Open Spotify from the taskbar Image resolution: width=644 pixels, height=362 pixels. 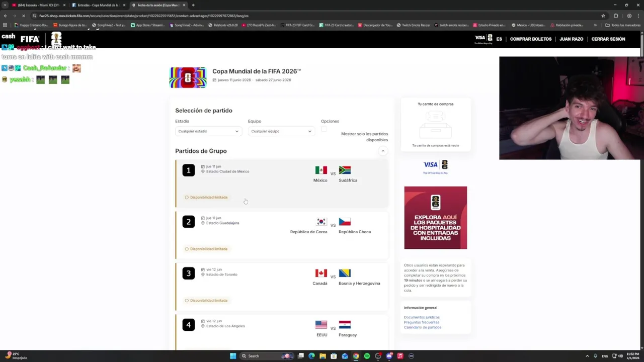pos(367,356)
